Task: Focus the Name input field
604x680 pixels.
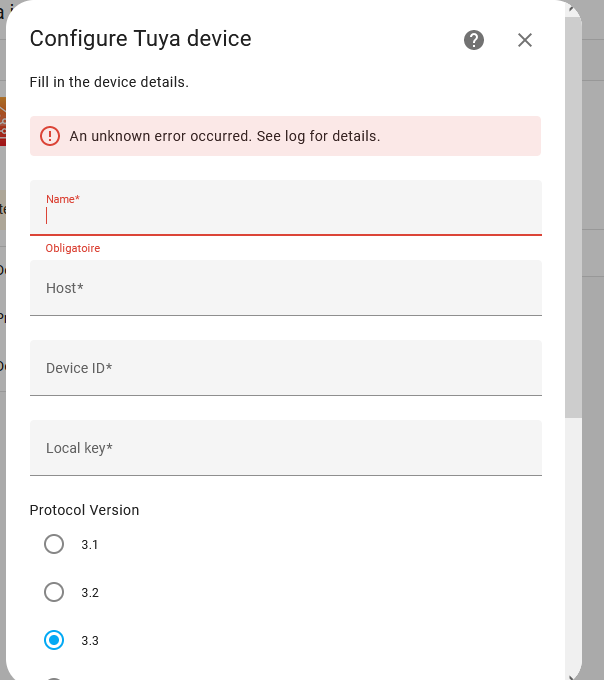Action: (285, 214)
